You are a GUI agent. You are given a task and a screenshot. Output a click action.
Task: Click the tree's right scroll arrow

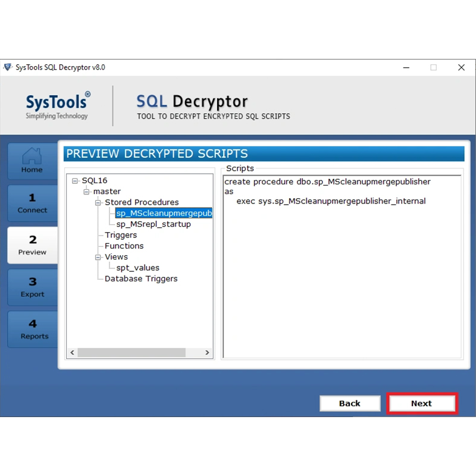(207, 352)
